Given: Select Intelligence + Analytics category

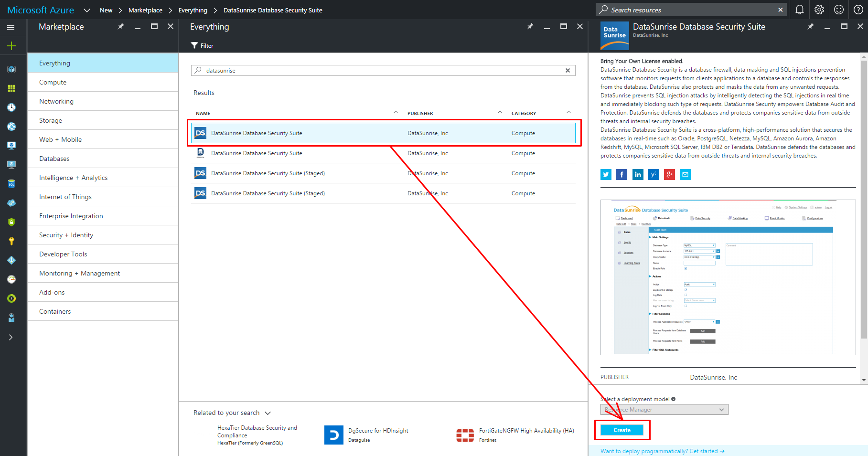Looking at the screenshot, I should point(103,178).
